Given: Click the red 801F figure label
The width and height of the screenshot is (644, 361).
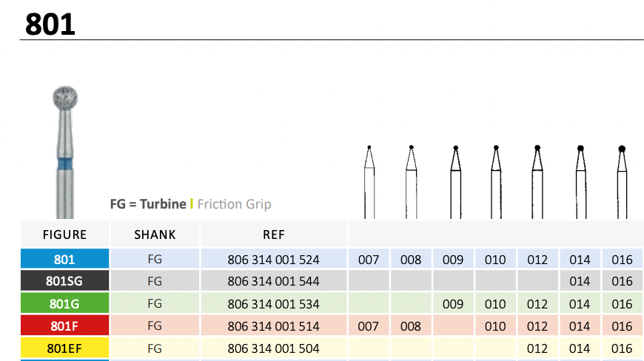Looking at the screenshot, I should click(64, 326).
